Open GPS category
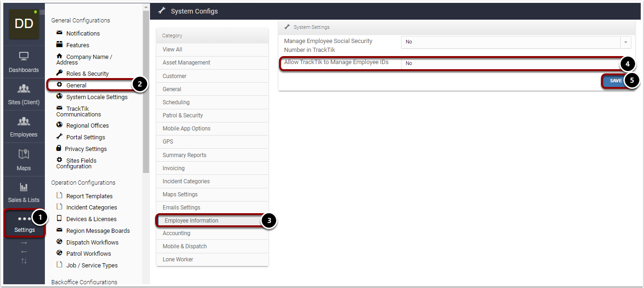 click(x=212, y=142)
